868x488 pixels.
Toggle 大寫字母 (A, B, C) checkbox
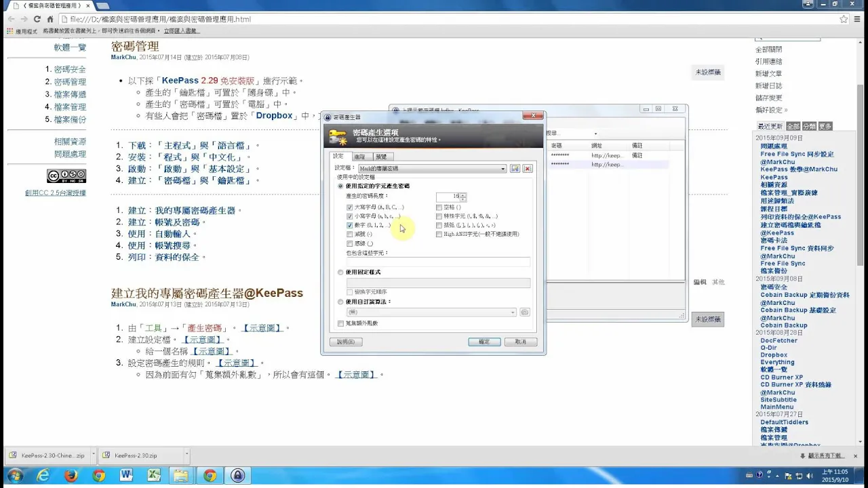point(350,207)
